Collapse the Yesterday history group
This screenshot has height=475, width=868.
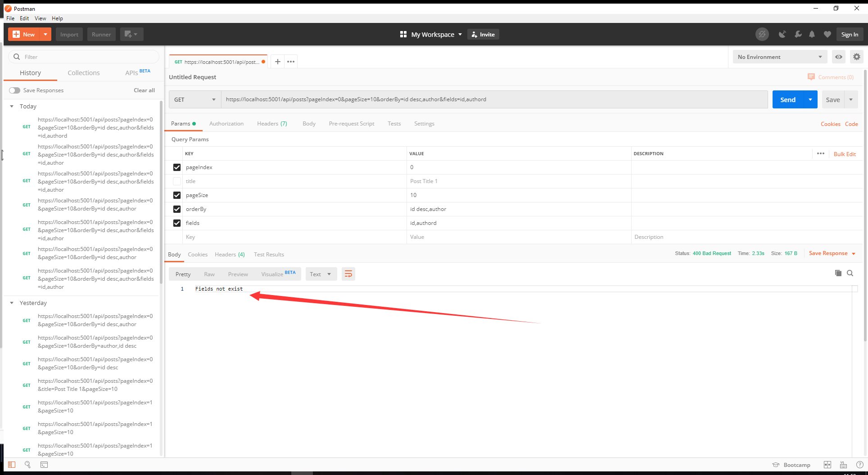pos(12,303)
